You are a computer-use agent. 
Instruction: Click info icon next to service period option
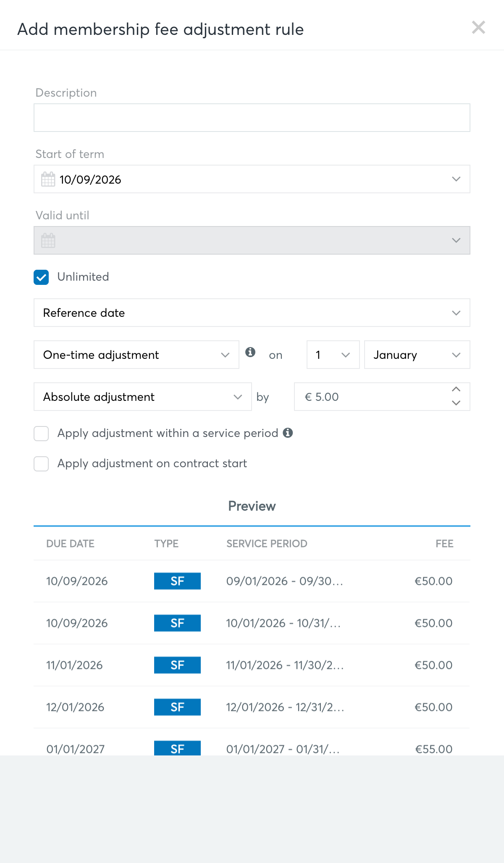[x=288, y=433]
